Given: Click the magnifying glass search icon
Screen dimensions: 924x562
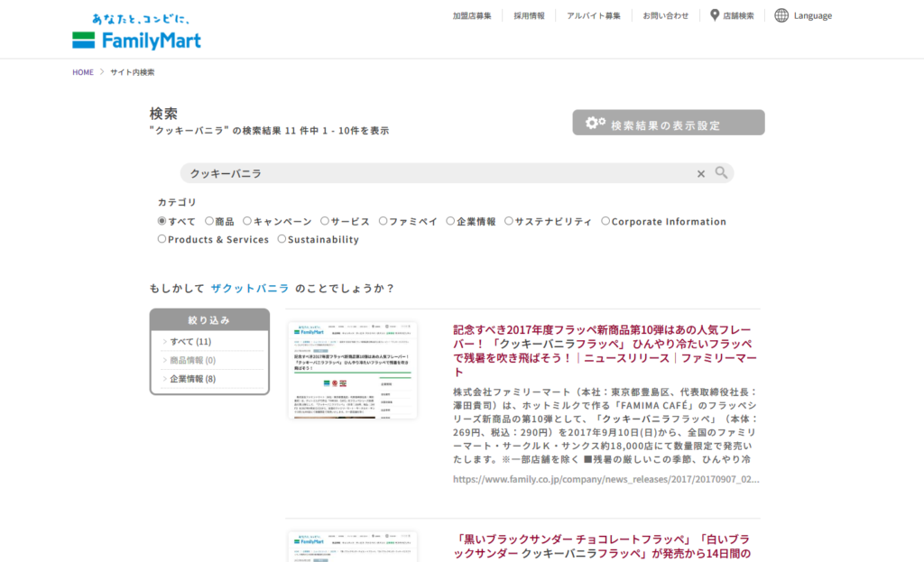Looking at the screenshot, I should pos(721,172).
